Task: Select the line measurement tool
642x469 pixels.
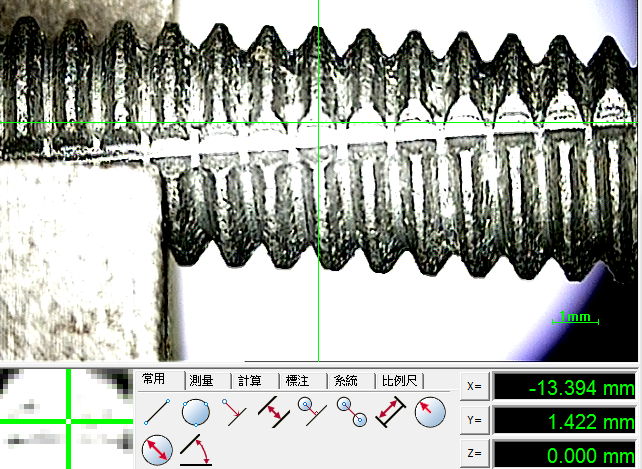Action: pyautogui.click(x=157, y=412)
